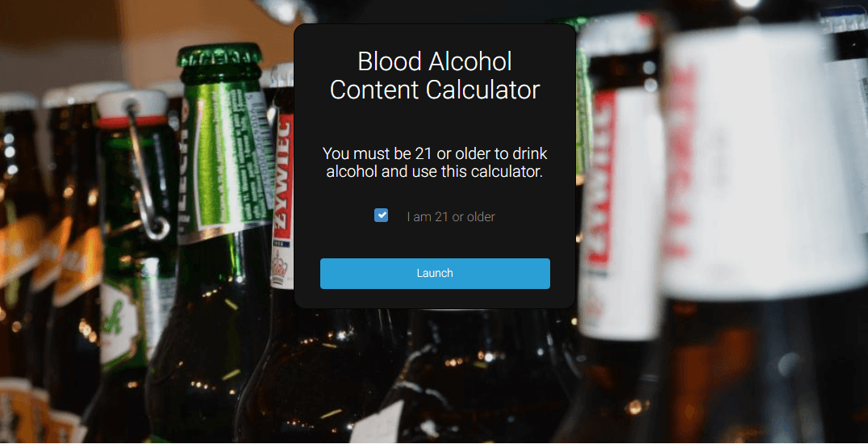Click the "You must be 21 or older" notice text

pyautogui.click(x=435, y=162)
